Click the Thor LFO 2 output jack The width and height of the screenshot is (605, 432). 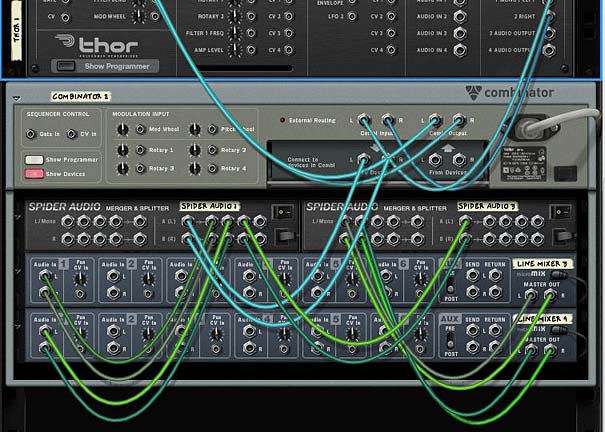(x=352, y=17)
